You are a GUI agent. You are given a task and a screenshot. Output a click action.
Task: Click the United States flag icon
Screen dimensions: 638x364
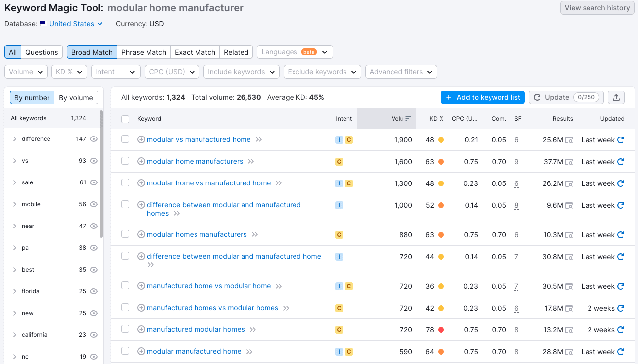(43, 24)
